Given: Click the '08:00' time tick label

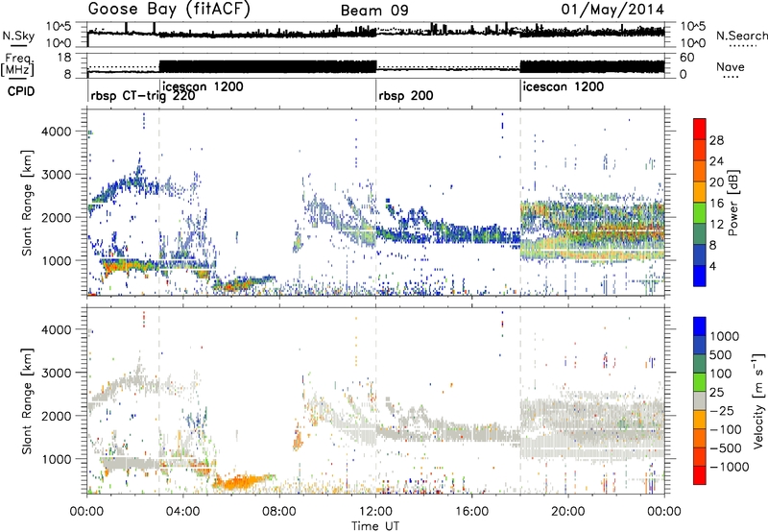Looking at the screenshot, I should pos(278,512).
